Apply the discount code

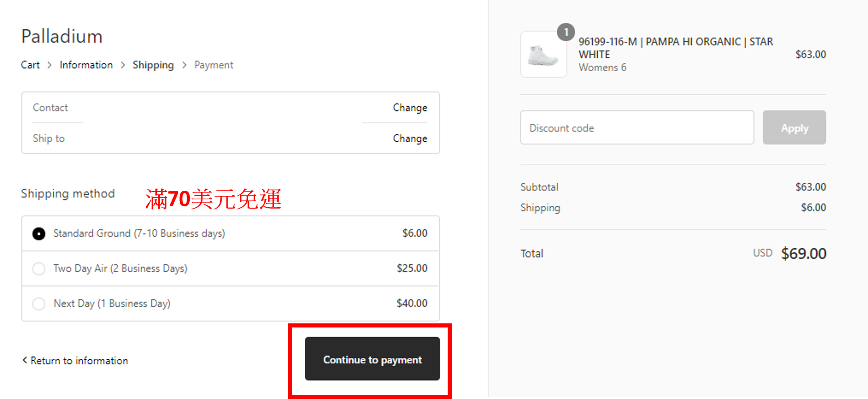[794, 128]
